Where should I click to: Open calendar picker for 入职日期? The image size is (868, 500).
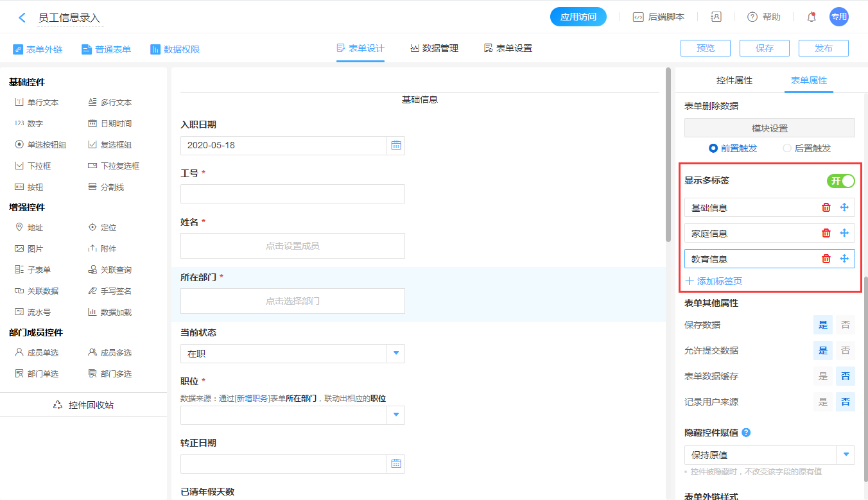click(x=396, y=145)
